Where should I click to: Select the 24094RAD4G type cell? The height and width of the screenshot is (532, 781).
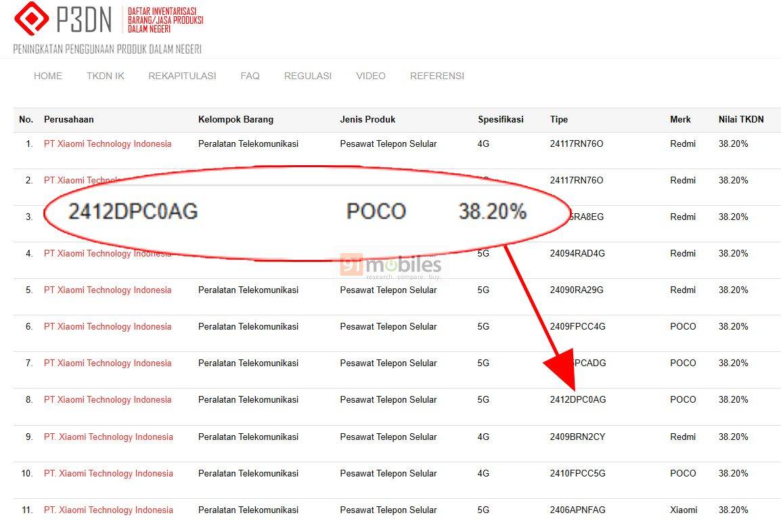coord(577,253)
